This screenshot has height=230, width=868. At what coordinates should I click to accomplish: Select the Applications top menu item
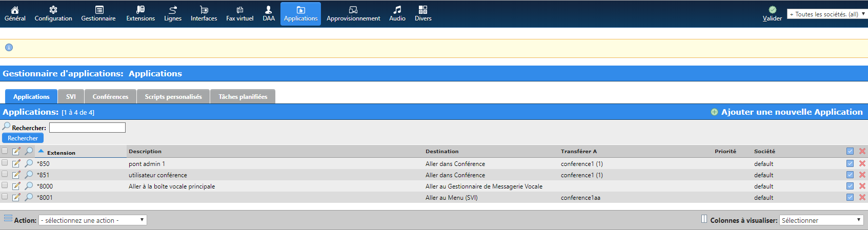(x=300, y=14)
